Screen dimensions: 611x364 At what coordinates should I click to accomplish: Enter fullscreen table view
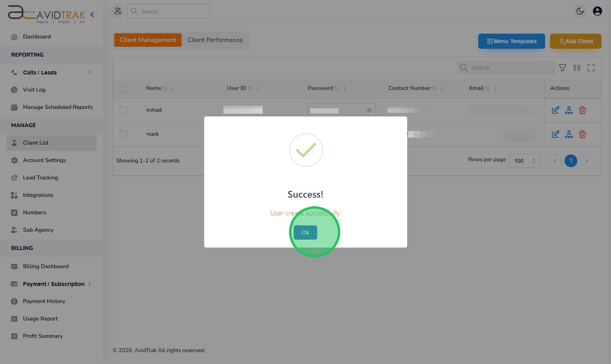tap(591, 68)
